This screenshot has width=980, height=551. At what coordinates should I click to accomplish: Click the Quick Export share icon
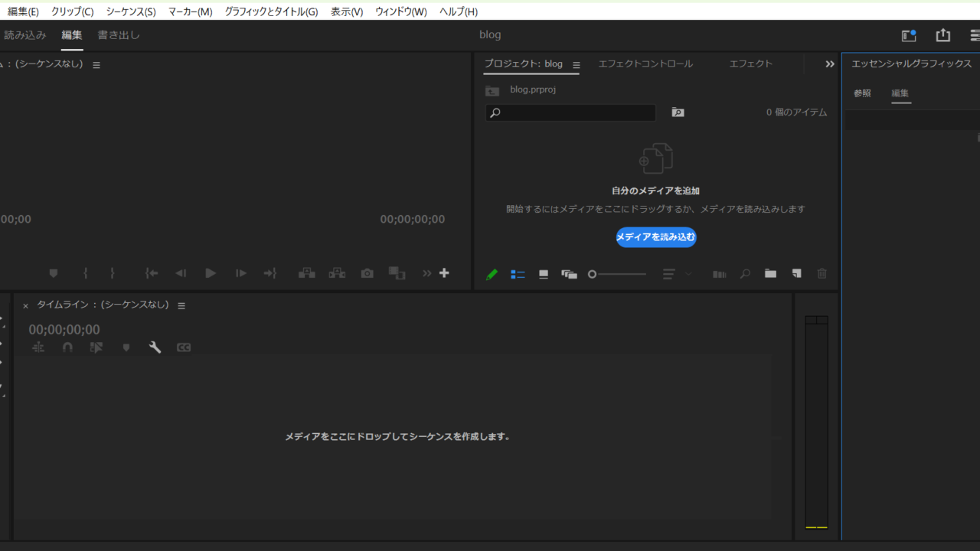click(x=943, y=35)
